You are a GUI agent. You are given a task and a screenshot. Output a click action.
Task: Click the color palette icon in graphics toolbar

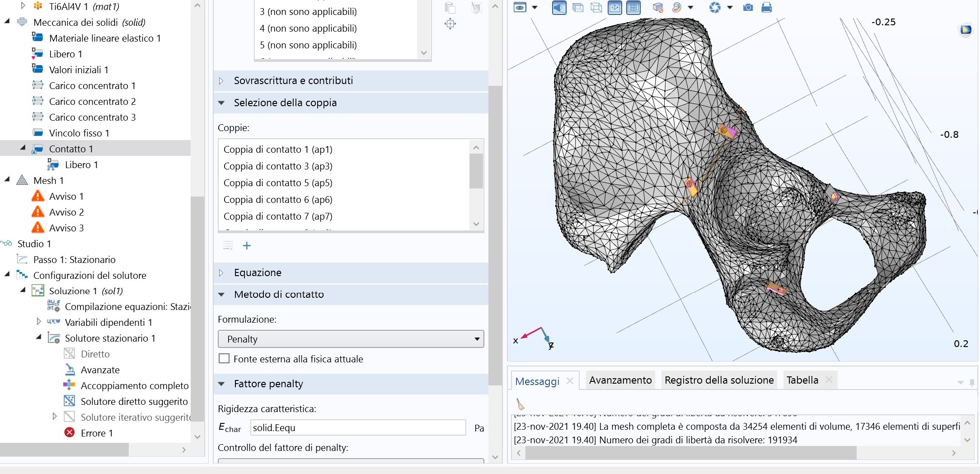677,8
